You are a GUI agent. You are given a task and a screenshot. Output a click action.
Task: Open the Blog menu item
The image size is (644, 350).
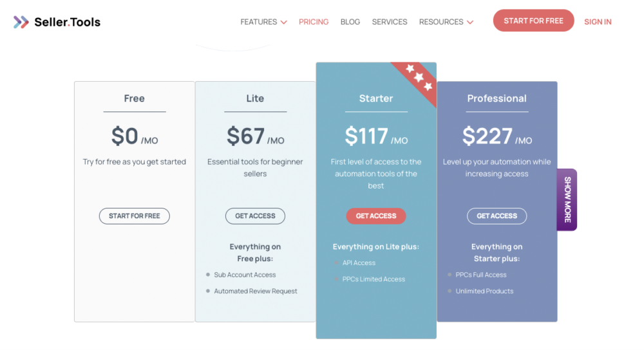point(350,22)
